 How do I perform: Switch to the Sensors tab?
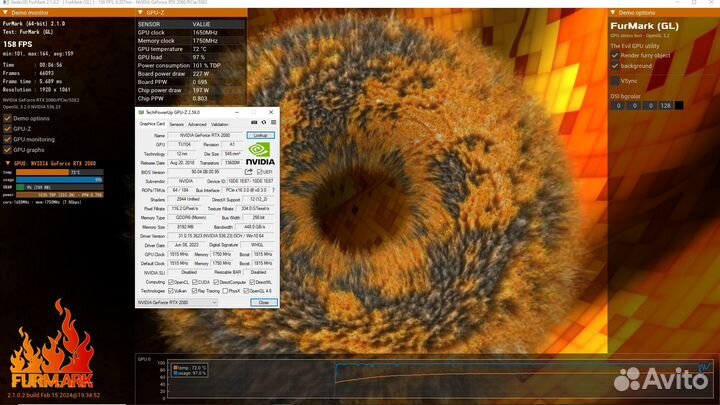(176, 124)
